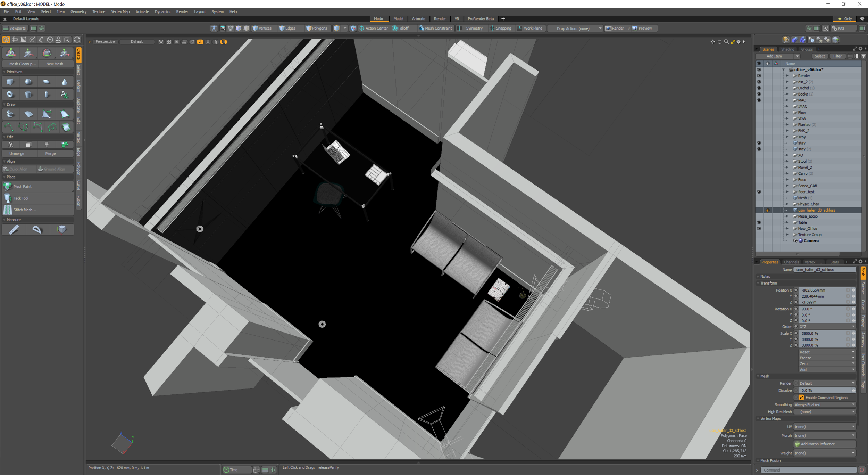Click the Tack Tool

(21, 198)
